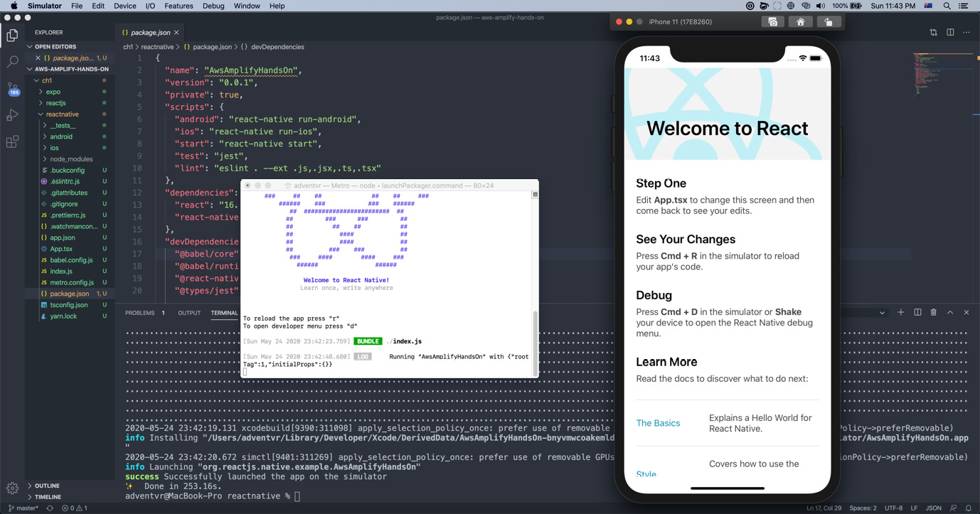Synchronize changes icon in status bar

[x=50, y=508]
